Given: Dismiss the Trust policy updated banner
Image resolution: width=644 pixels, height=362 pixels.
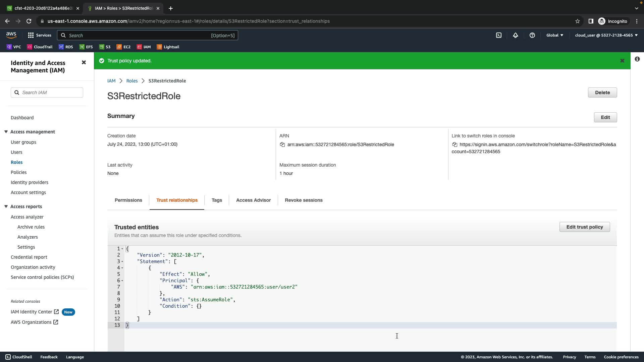Looking at the screenshot, I should [622, 61].
